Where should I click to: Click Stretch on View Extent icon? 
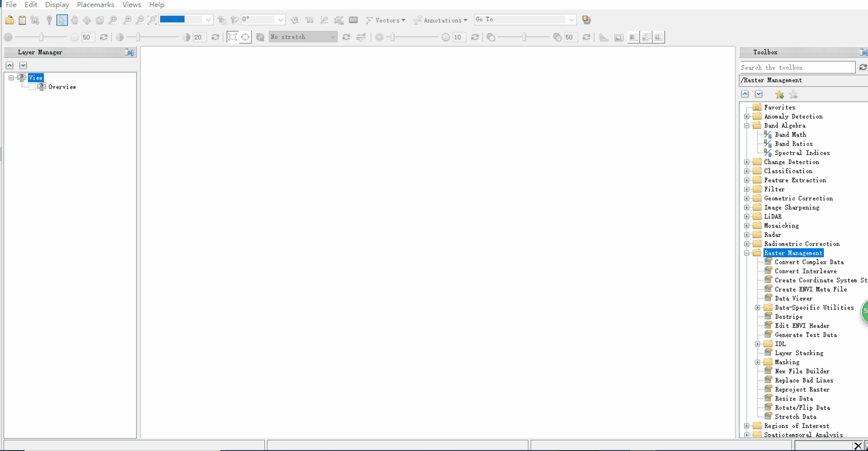[x=245, y=37]
